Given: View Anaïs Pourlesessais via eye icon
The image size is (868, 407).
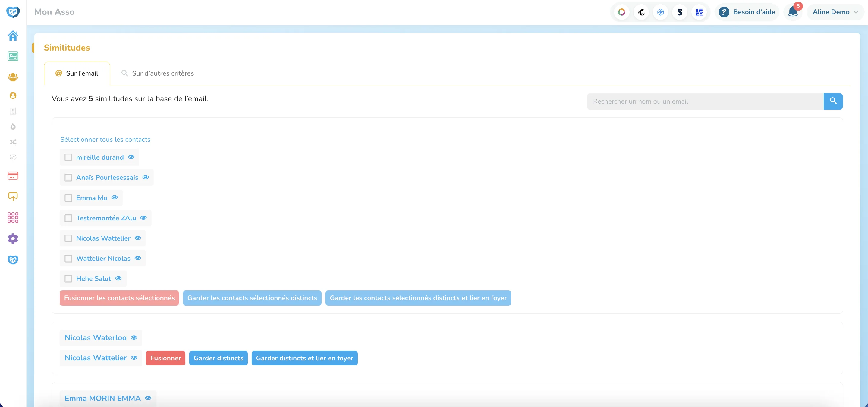Looking at the screenshot, I should click(x=146, y=177).
